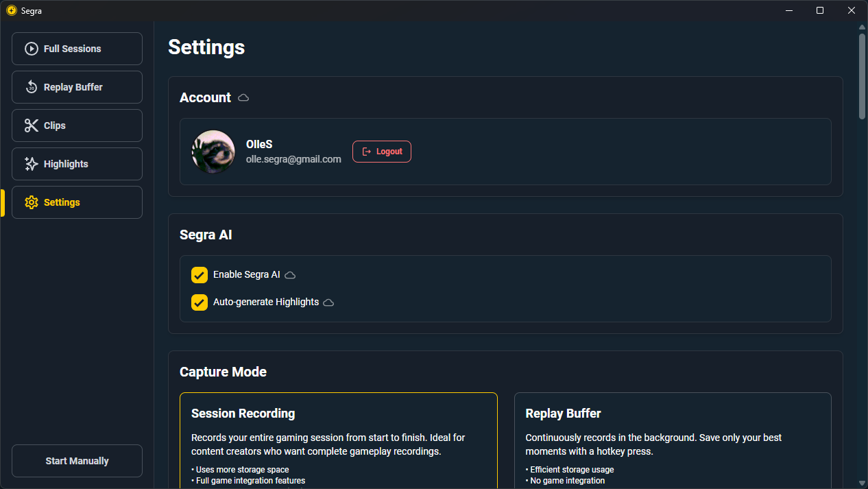868x489 pixels.
Task: Log out of the OlleS account
Action: pyautogui.click(x=382, y=152)
